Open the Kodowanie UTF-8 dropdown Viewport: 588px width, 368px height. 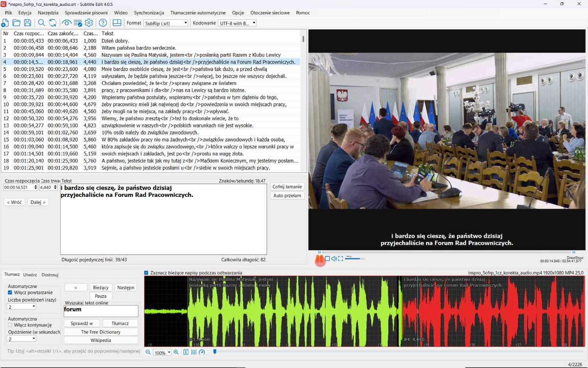(x=237, y=23)
